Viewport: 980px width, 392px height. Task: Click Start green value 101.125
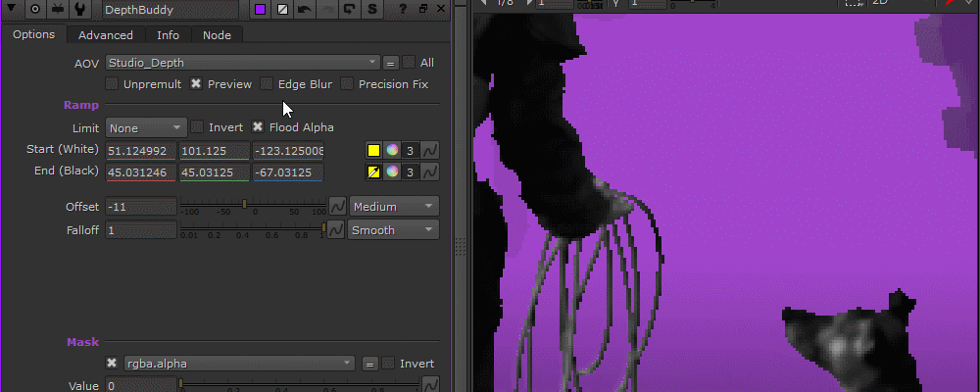point(215,151)
